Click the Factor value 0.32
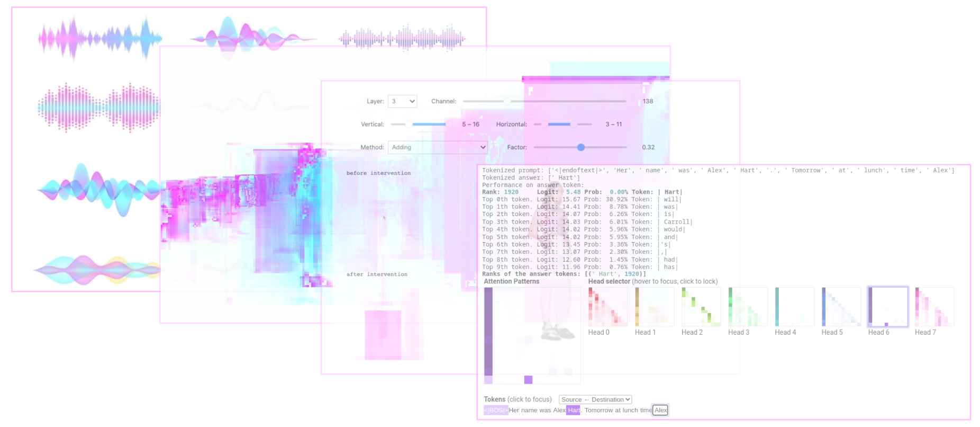Viewport: 980px width, 427px height. [x=648, y=147]
